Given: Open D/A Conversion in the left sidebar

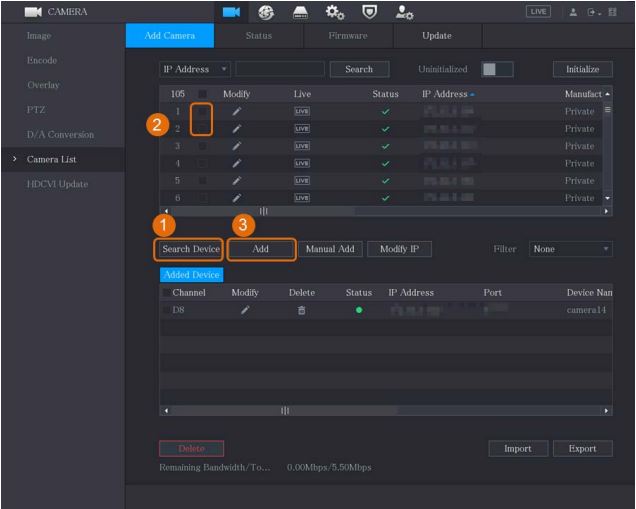Looking at the screenshot, I should pos(60,135).
